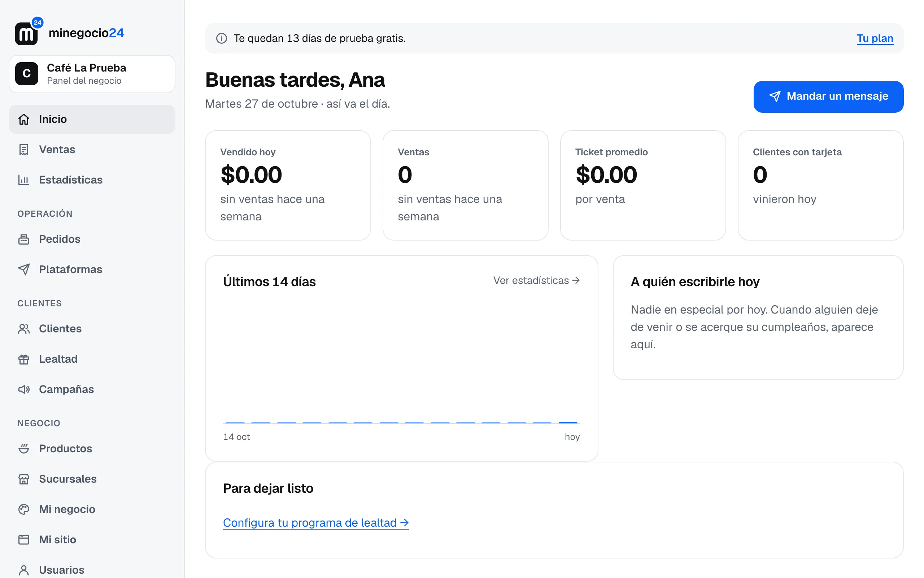The height and width of the screenshot is (578, 924).
Task: Open the Lealtad menu label
Action: click(x=58, y=359)
